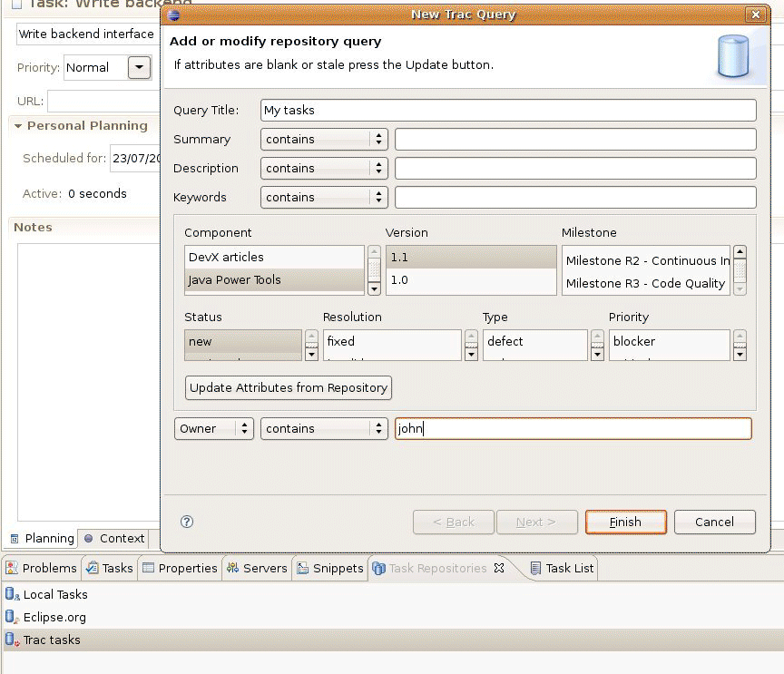The image size is (784, 674).
Task: Click the disabled Next button
Action: point(536,522)
